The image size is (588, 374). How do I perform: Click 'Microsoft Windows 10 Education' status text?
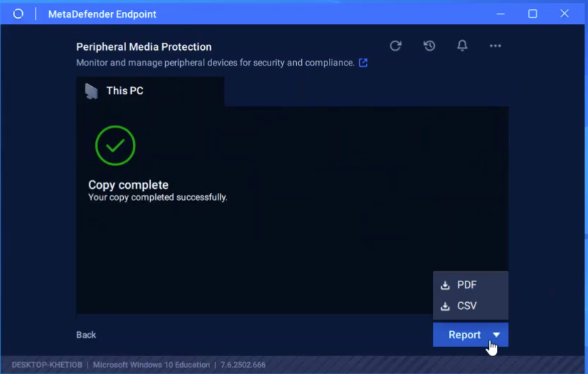point(152,365)
